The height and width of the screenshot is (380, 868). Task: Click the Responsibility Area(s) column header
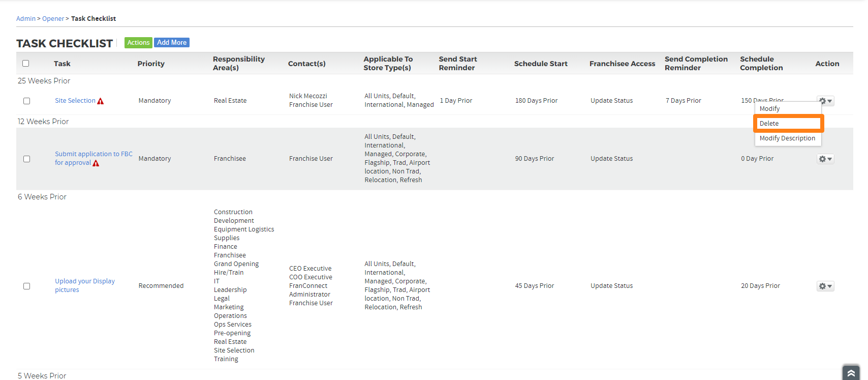click(239, 64)
